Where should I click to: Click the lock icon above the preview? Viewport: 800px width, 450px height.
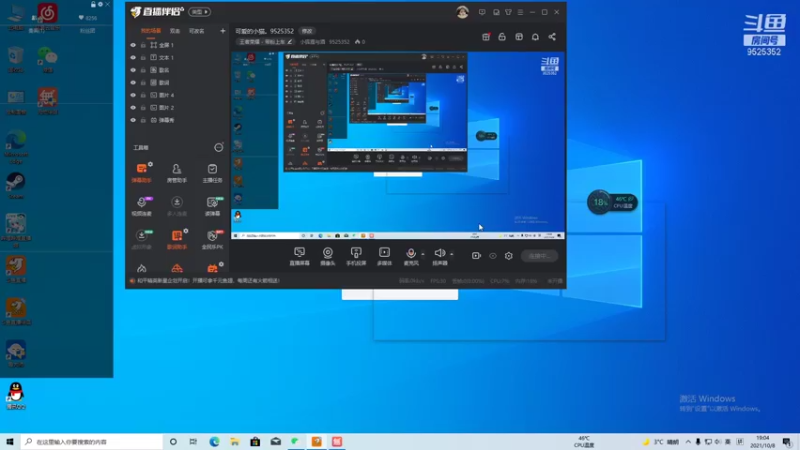pyautogui.click(x=502, y=37)
